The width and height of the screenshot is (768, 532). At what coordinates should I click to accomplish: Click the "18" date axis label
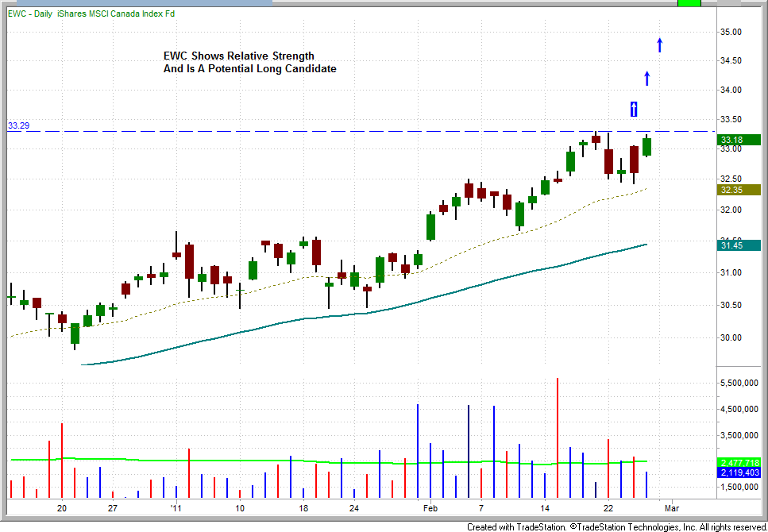click(x=303, y=508)
